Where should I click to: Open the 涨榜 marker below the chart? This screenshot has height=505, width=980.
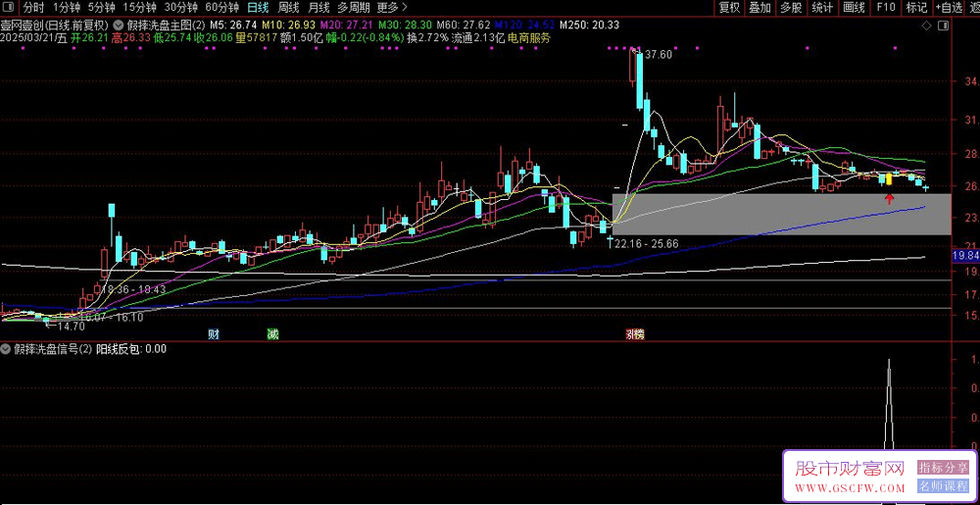(x=634, y=334)
